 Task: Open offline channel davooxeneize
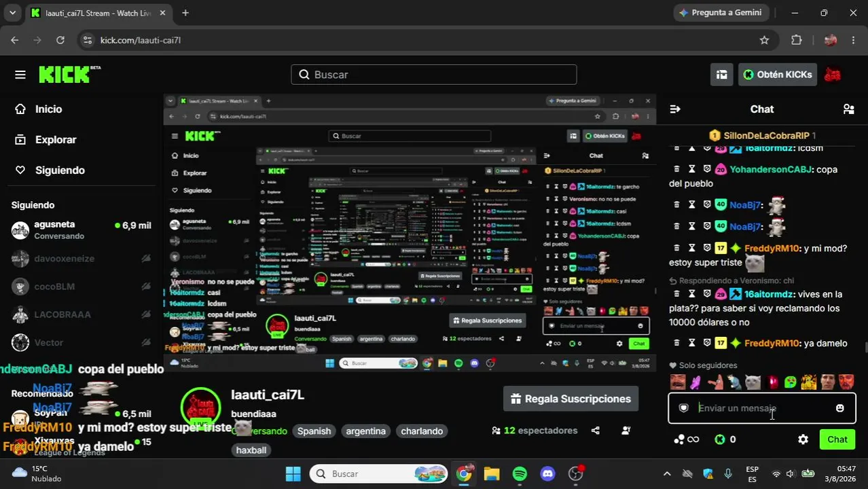click(82, 258)
